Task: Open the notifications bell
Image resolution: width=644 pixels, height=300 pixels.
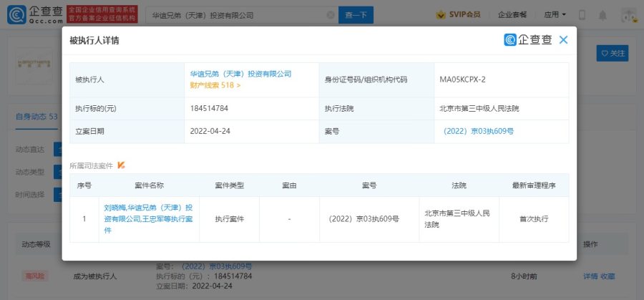Action: [605, 14]
